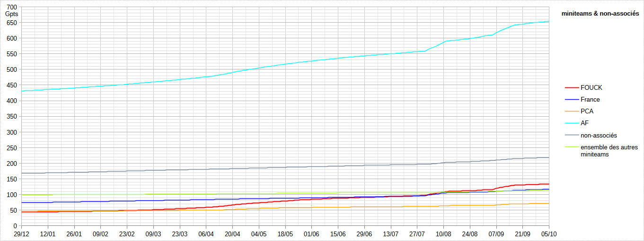The width and height of the screenshot is (644, 241).
Task: Click the 10/08 date on the x-axis
Action: pyautogui.click(x=443, y=234)
